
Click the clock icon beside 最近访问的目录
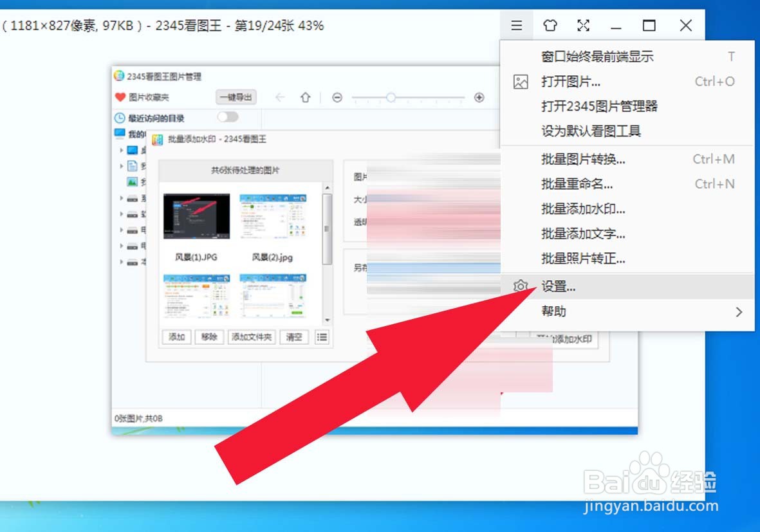click(x=120, y=118)
